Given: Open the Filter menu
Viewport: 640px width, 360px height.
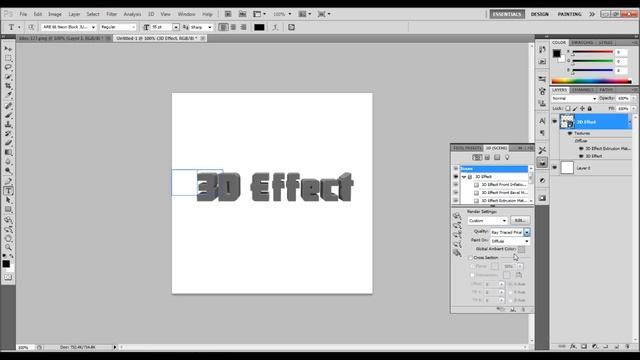Looking at the screenshot, I should pos(111,14).
